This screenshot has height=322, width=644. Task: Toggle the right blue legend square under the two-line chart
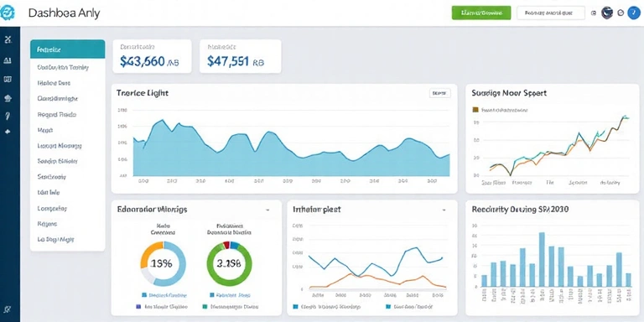388,306
